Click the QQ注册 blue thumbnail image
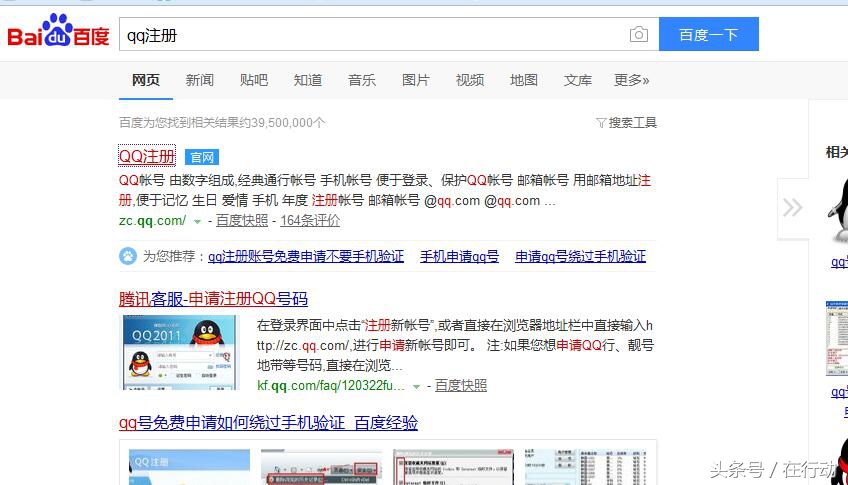 (189, 467)
